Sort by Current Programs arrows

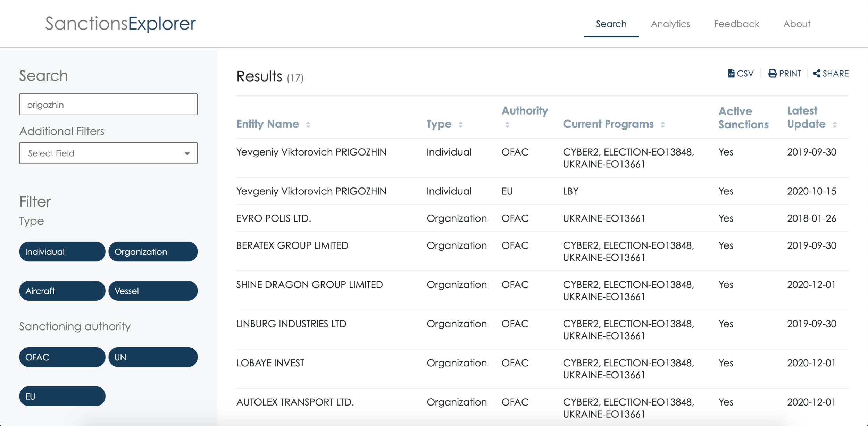pos(662,125)
